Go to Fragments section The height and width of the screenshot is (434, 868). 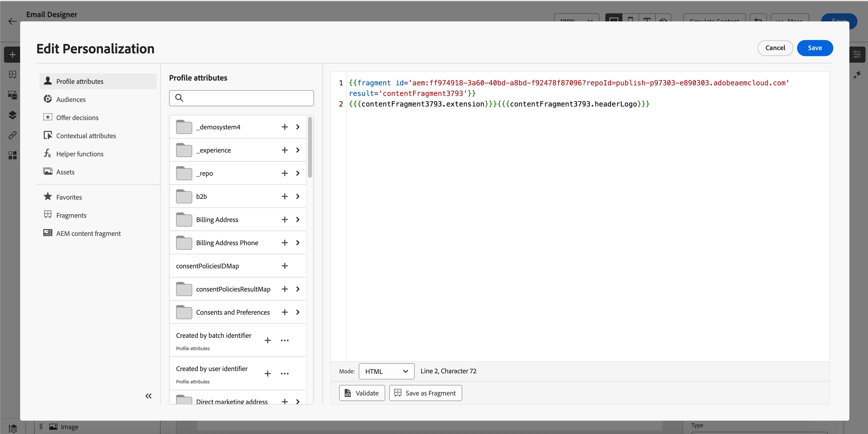[98, 215]
